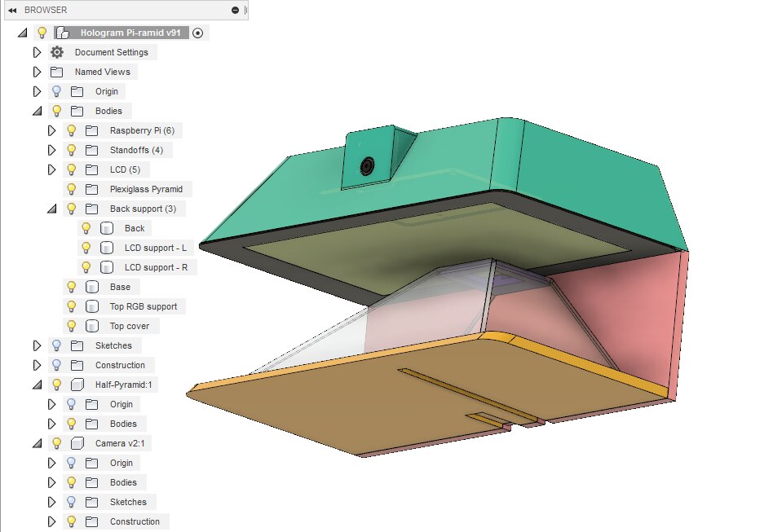Click the body icon beside Base
773x532 pixels.
92,287
